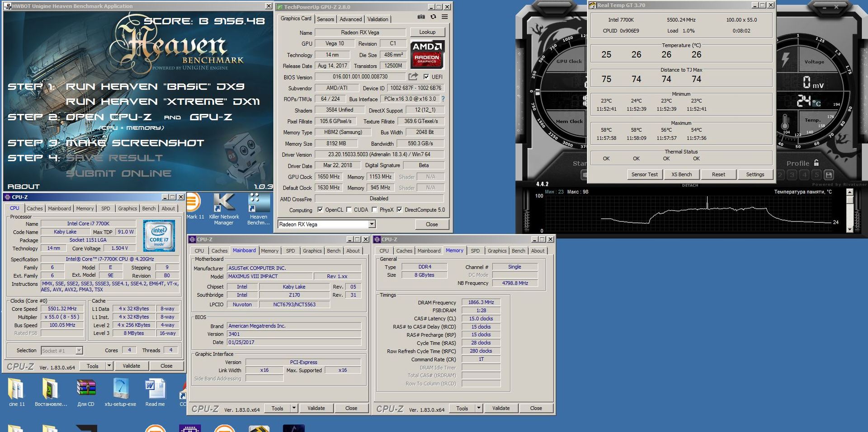868x432 pixels.
Task: Switch to the Advanced tab in GPU-Z
Action: coord(351,19)
